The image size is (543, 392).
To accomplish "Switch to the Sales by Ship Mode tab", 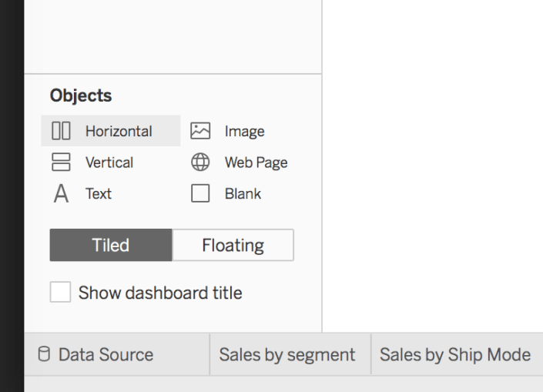I will point(455,354).
